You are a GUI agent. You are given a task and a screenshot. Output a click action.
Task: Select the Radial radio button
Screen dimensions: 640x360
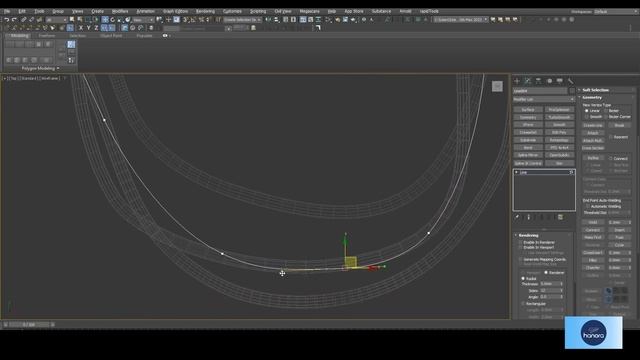coord(523,278)
